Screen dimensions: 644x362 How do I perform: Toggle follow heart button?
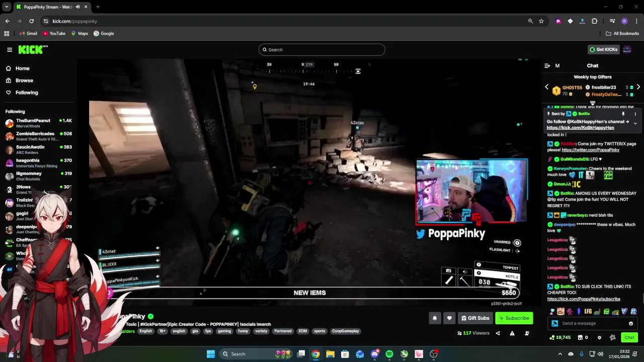tap(449, 318)
